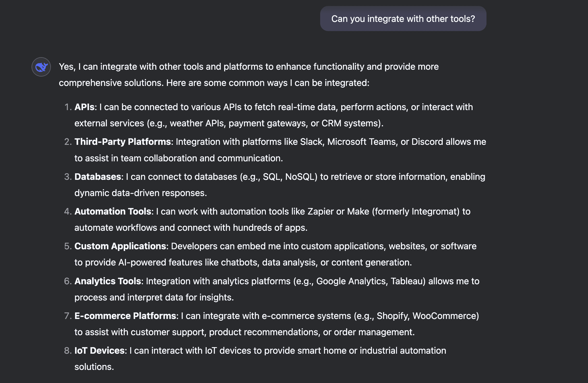Click the Databases entry in the list
The width and height of the screenshot is (588, 383).
(x=97, y=176)
